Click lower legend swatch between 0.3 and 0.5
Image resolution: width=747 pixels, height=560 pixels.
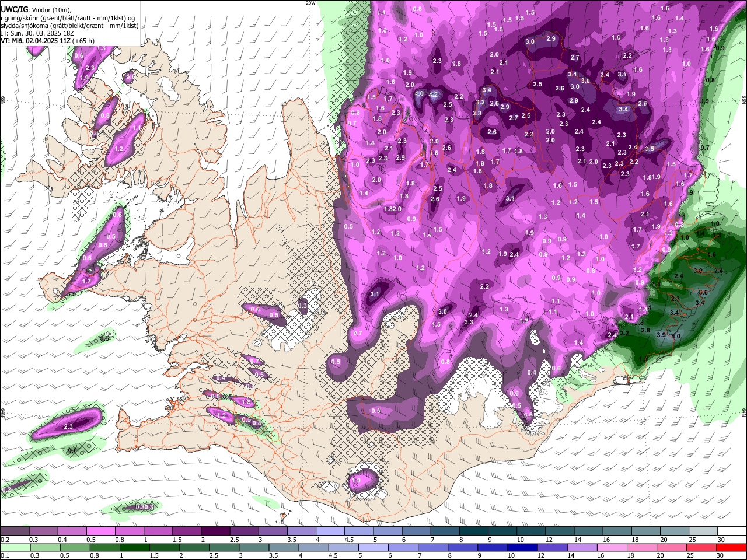tap(46, 547)
